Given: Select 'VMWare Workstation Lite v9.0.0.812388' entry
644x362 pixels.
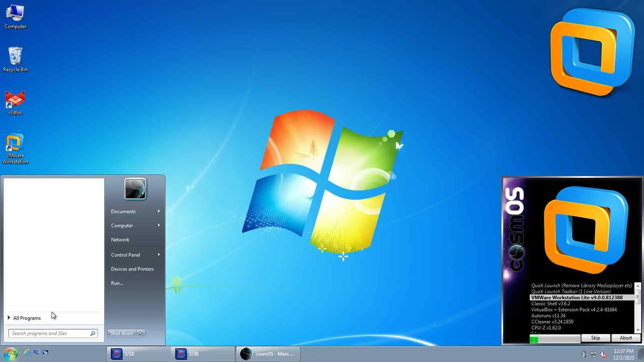Looking at the screenshot, I should [x=582, y=298].
